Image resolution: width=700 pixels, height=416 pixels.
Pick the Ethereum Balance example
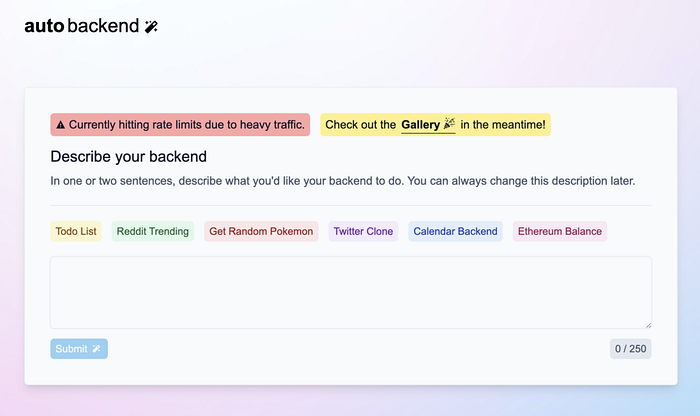(560, 231)
